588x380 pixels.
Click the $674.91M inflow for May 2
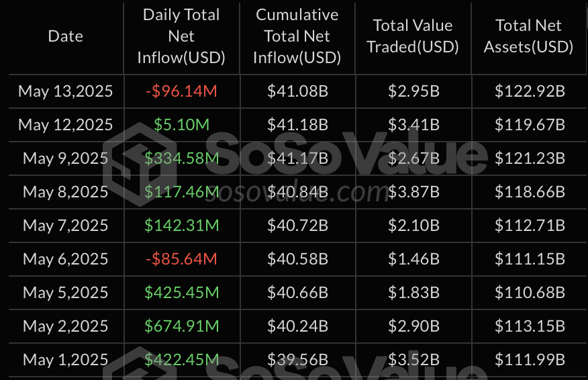(181, 326)
